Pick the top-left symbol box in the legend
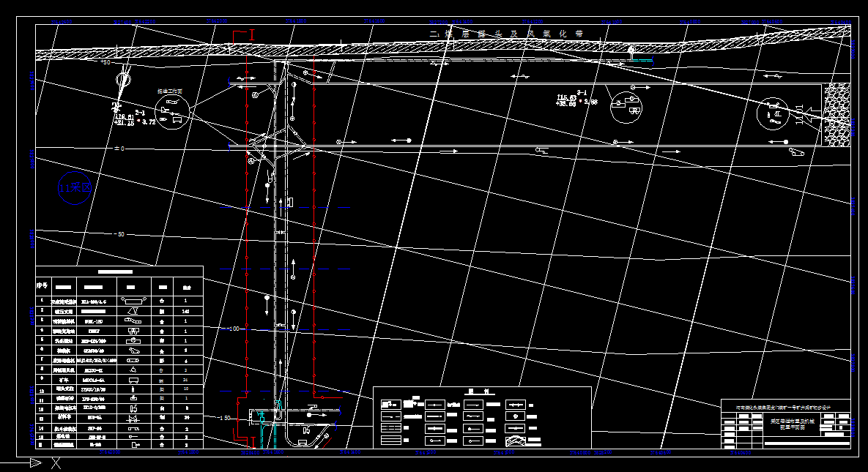868x472 pixels. 391,405
